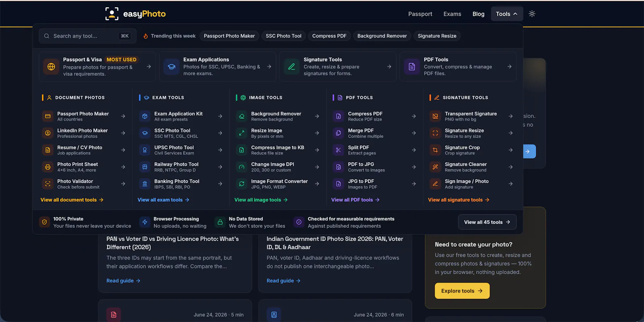This screenshot has height=322, width=644.
Task: Toggle the light/dark theme sun icon
Action: pos(532,14)
